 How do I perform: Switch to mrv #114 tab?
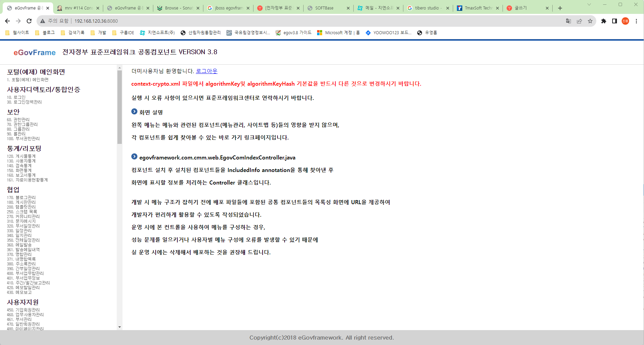pos(78,8)
